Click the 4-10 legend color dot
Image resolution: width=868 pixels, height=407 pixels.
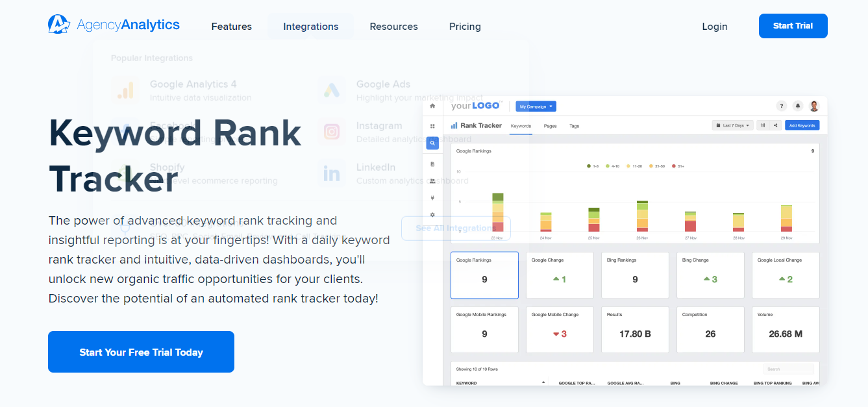(608, 166)
